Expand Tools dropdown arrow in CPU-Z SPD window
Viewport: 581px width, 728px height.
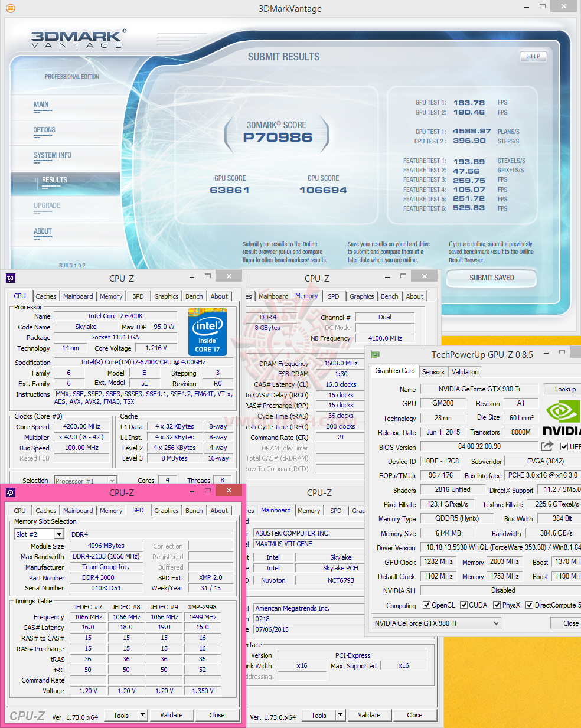click(142, 715)
